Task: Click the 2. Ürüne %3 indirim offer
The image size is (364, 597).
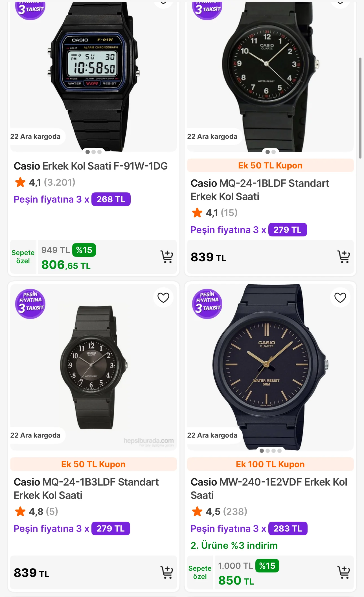Action: [x=234, y=545]
